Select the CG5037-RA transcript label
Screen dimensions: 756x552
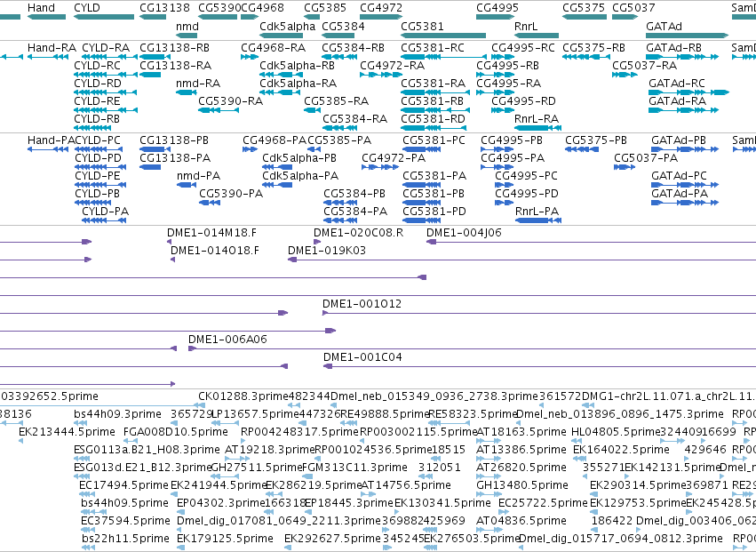pyautogui.click(x=645, y=66)
